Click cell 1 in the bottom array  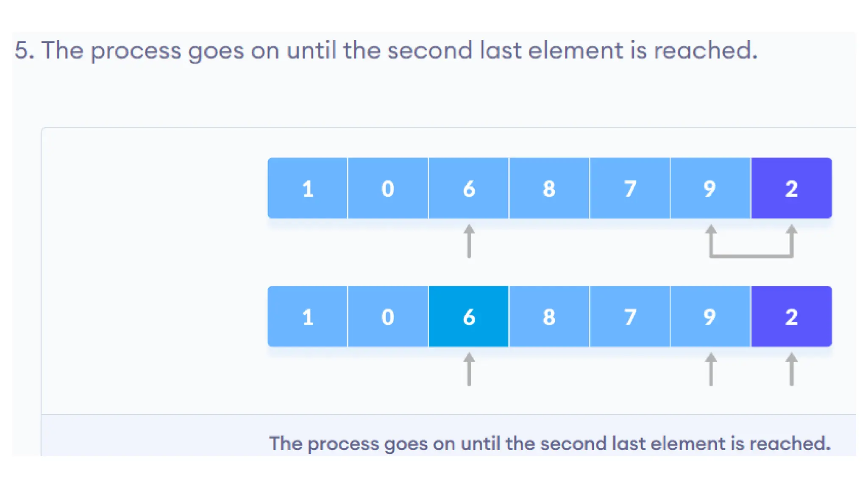click(x=307, y=316)
